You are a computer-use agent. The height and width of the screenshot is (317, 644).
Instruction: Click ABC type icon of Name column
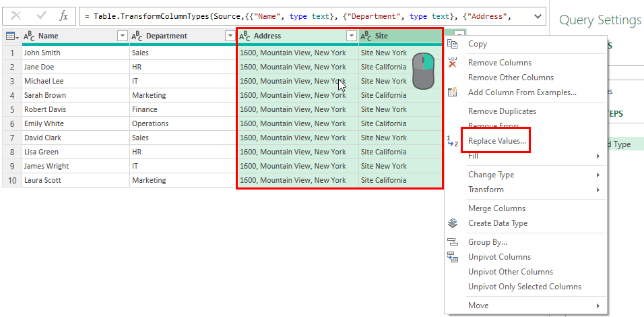[29, 36]
